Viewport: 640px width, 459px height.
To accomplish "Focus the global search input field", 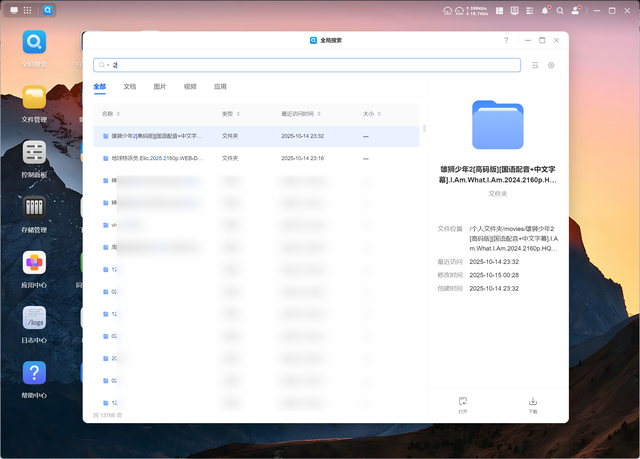I will [307, 65].
